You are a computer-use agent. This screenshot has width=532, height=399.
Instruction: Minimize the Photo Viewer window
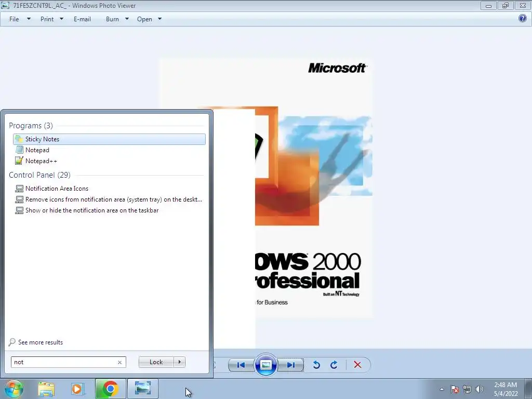click(488, 6)
